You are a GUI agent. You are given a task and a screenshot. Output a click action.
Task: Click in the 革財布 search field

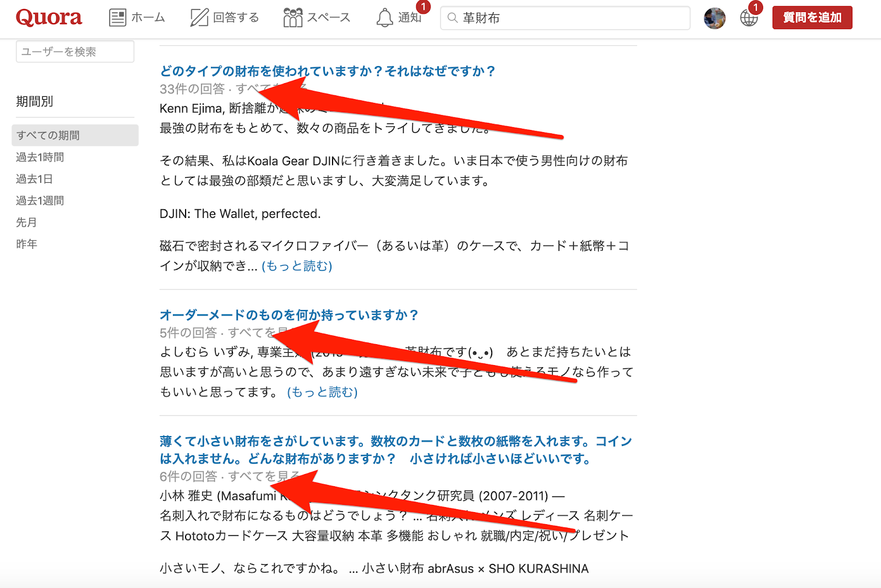[565, 18]
